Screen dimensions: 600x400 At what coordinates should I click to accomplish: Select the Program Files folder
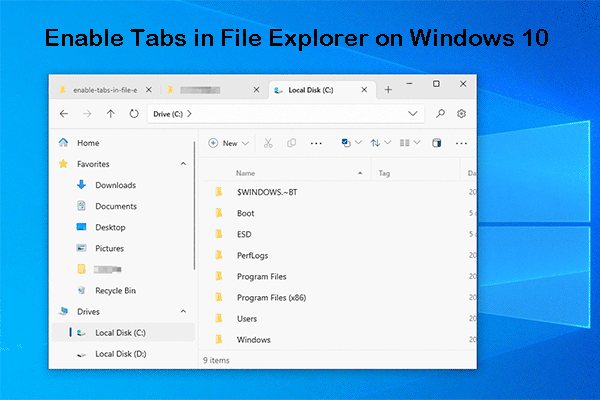[261, 276]
